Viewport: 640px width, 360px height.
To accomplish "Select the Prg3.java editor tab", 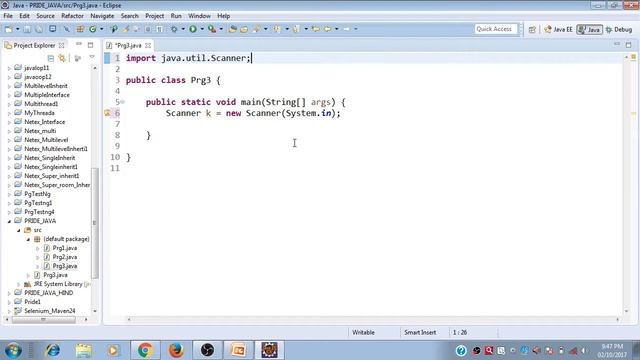I will [128, 45].
